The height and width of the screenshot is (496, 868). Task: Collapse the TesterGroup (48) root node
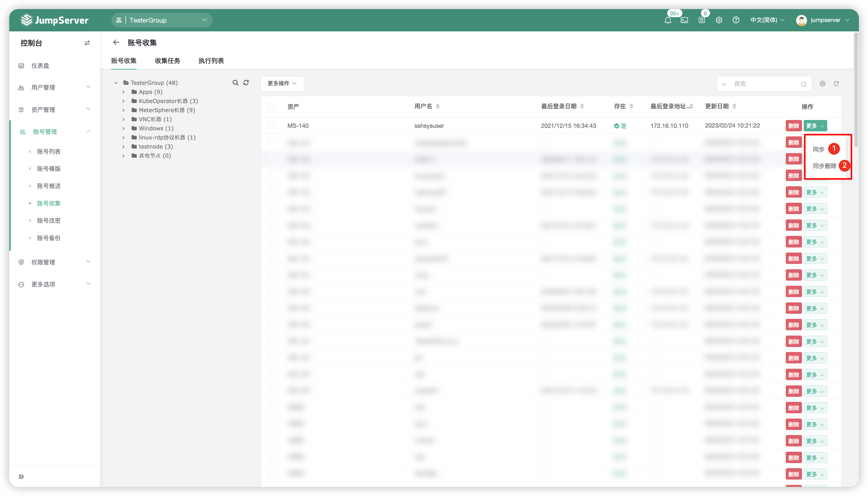[116, 83]
